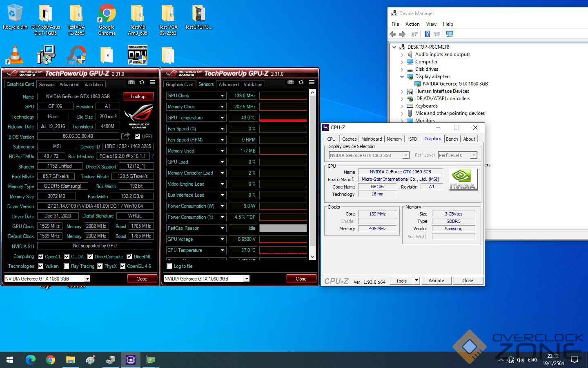Open the hamburger menu in GPU-Z Sensors window

click(x=312, y=83)
